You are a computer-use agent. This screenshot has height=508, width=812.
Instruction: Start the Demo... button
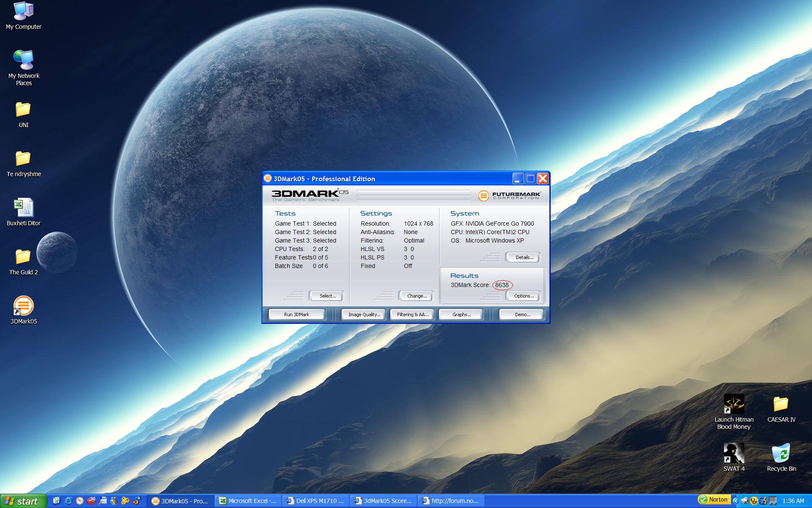tap(521, 315)
